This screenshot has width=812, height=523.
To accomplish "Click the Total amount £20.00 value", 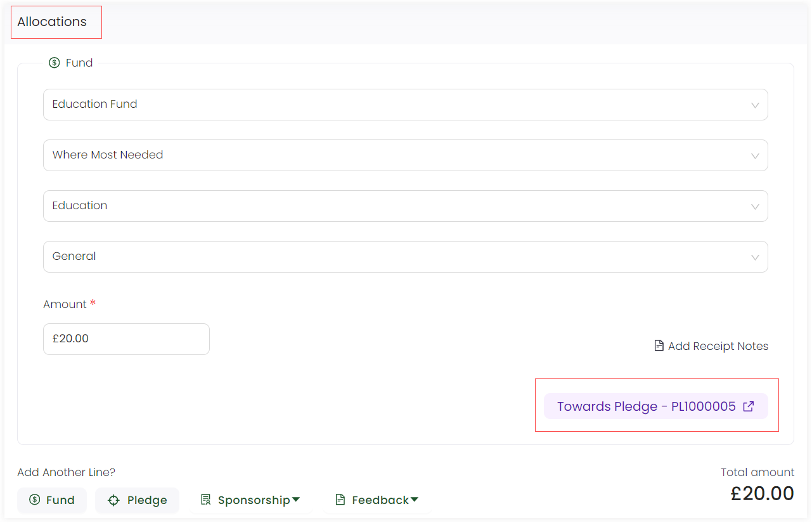I will click(x=763, y=494).
